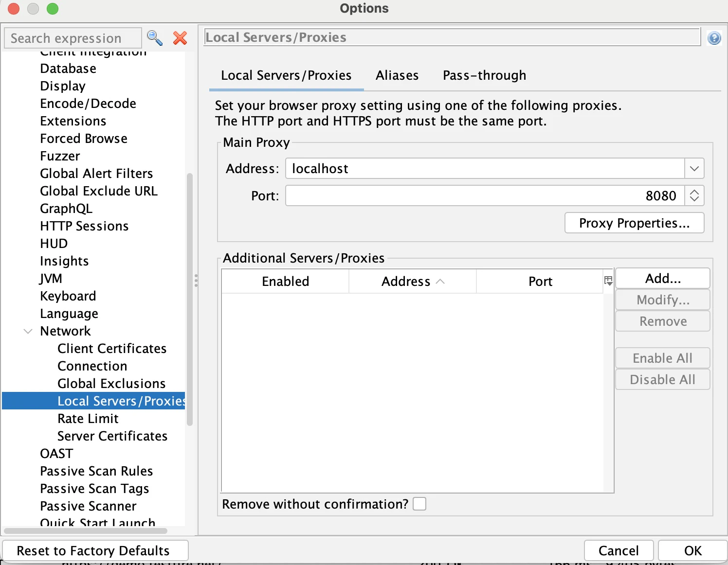728x565 pixels.
Task: Select Language option
Action: click(69, 314)
